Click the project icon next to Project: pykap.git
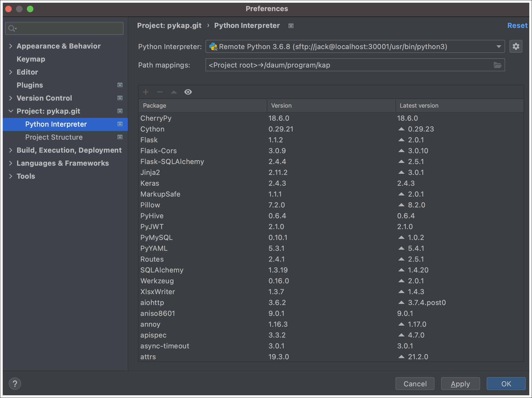This screenshot has width=532, height=398. (x=120, y=111)
